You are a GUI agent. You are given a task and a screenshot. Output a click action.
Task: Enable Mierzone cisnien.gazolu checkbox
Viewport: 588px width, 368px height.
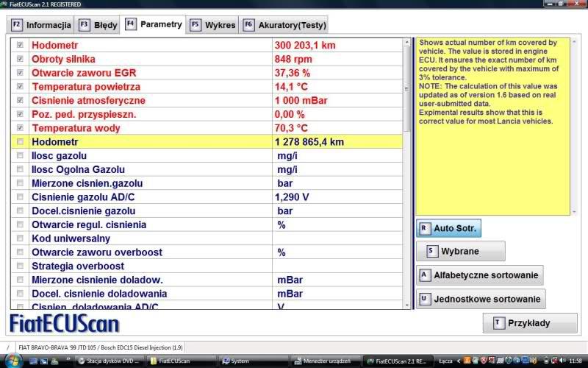tap(21, 183)
